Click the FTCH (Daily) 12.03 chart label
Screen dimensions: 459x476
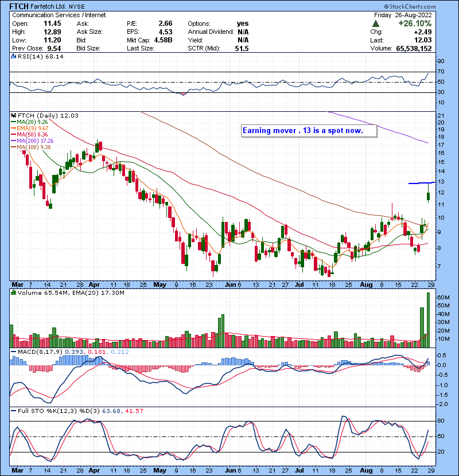click(x=48, y=115)
